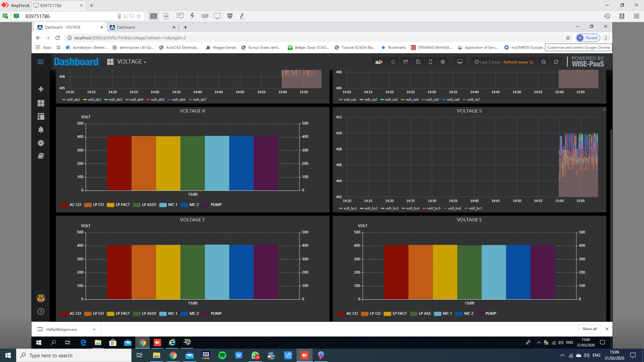Viewport: 644px width, 362px height.
Task: Toggle the AC CO series in VOLTAGE R legend
Action: 71,205
